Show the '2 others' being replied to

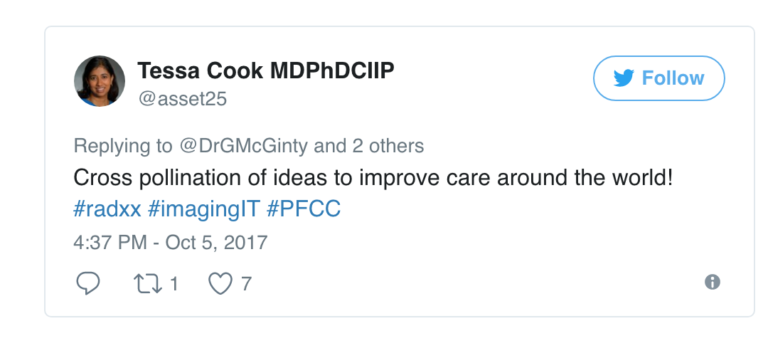(388, 146)
